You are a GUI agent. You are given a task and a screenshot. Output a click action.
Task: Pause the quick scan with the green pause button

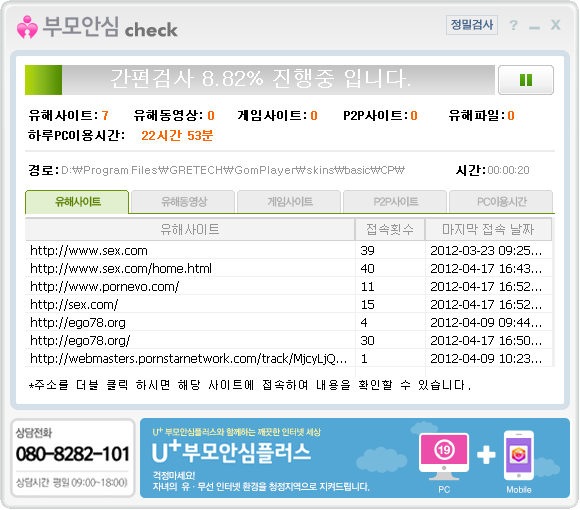(x=526, y=80)
